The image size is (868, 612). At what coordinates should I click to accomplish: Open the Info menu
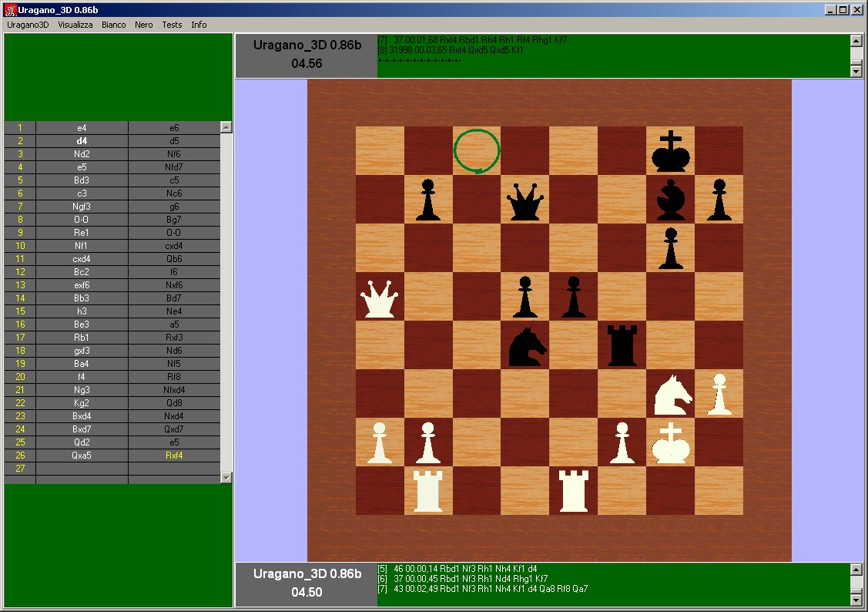point(199,25)
